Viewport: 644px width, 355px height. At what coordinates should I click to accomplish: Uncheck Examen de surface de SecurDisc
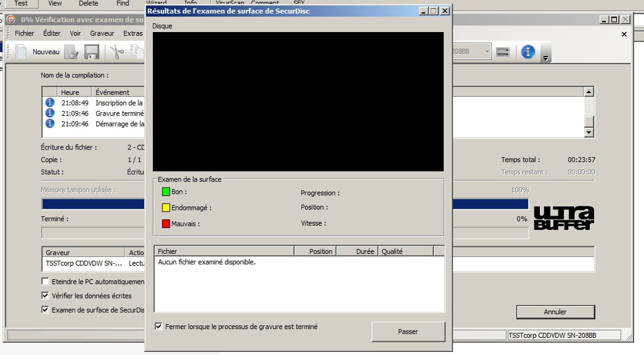[x=45, y=309]
